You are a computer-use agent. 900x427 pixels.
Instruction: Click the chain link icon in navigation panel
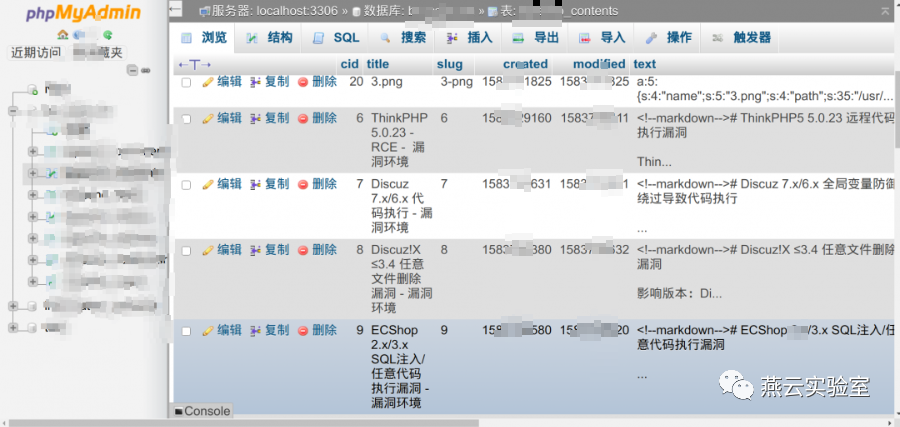pos(146,70)
